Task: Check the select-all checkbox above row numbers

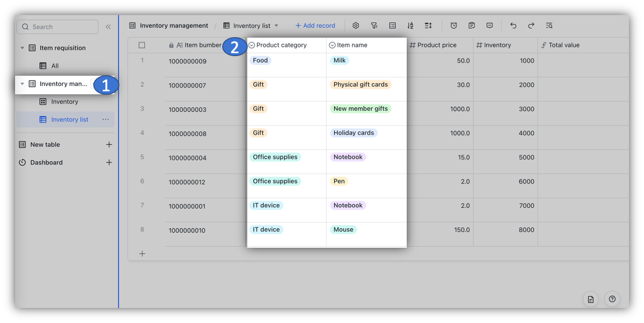Action: 142,45
